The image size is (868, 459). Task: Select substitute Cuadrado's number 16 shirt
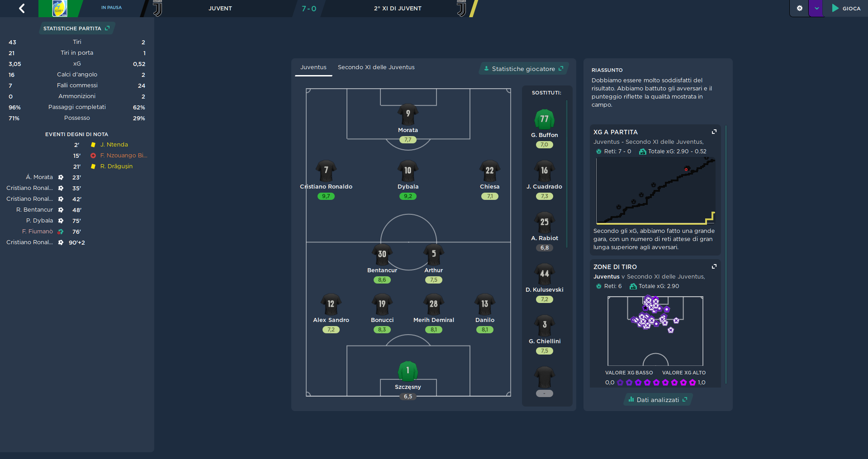click(x=545, y=171)
